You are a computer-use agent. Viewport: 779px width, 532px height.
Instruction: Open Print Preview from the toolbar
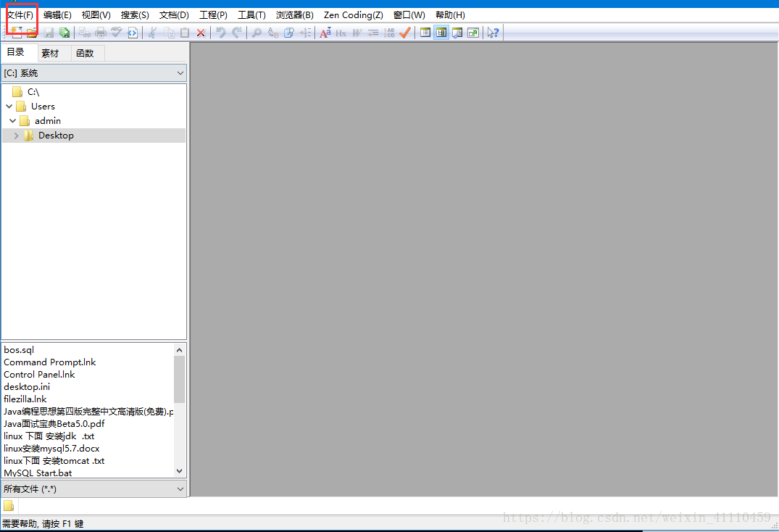pyautogui.click(x=85, y=33)
